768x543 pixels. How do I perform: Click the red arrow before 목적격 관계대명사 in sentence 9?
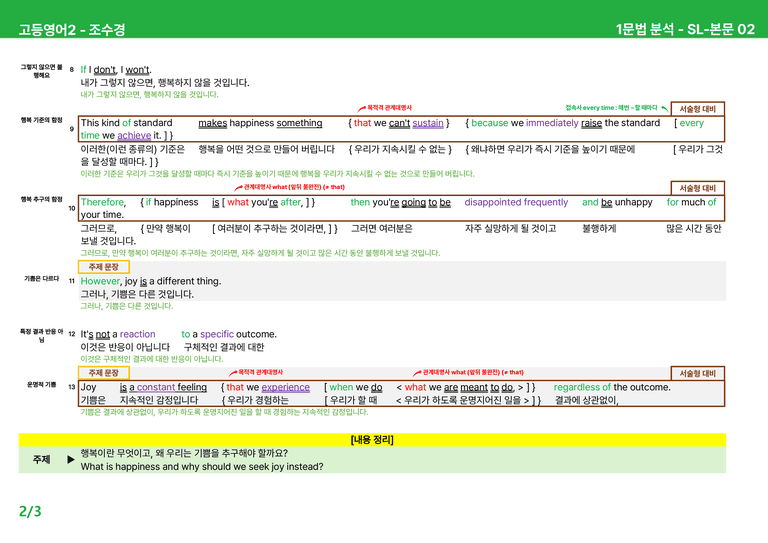coord(361,108)
